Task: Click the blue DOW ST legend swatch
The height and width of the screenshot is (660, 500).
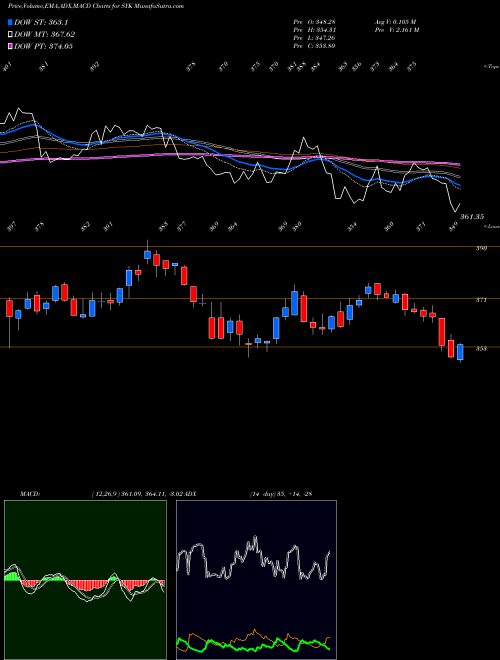Action: tap(10, 22)
